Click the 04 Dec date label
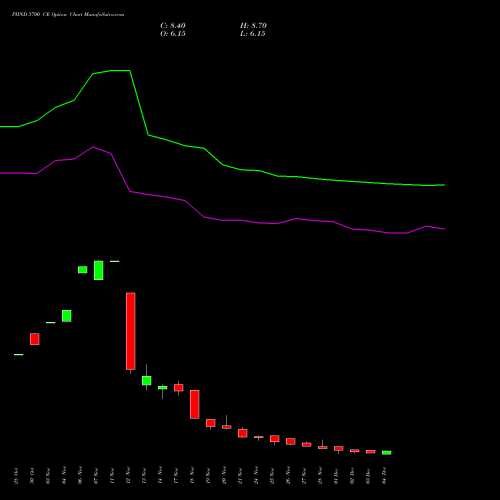500x500 pixels. point(384,476)
